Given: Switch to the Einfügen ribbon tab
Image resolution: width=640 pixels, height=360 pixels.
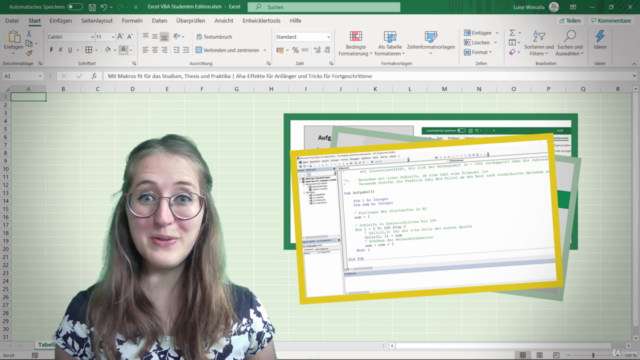Looking at the screenshot, I should click(x=60, y=20).
